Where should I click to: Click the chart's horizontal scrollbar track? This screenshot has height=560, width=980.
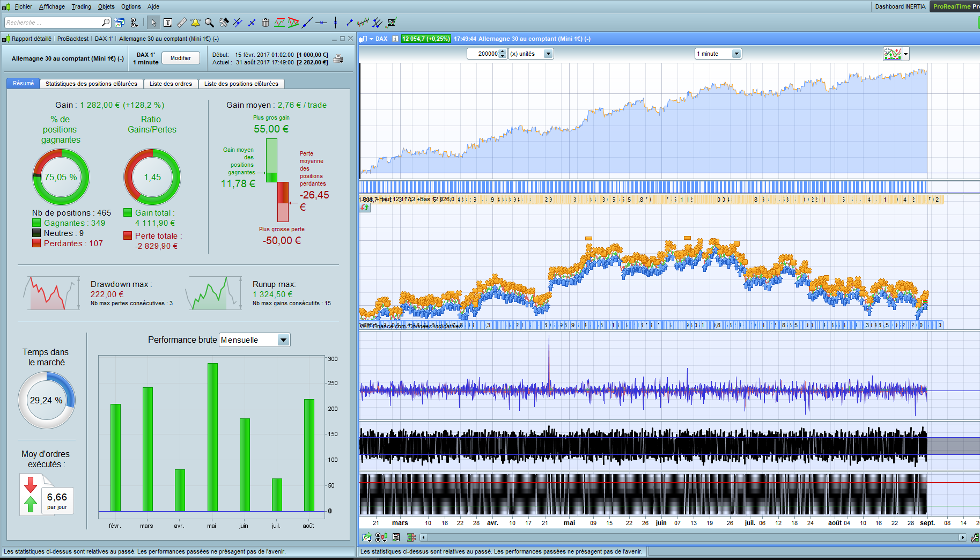tap(692, 537)
